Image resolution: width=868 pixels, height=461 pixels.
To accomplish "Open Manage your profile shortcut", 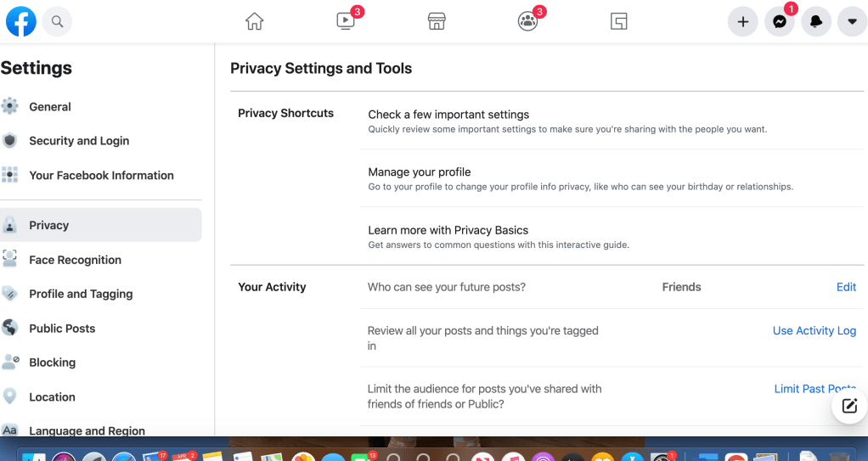I will click(x=420, y=172).
